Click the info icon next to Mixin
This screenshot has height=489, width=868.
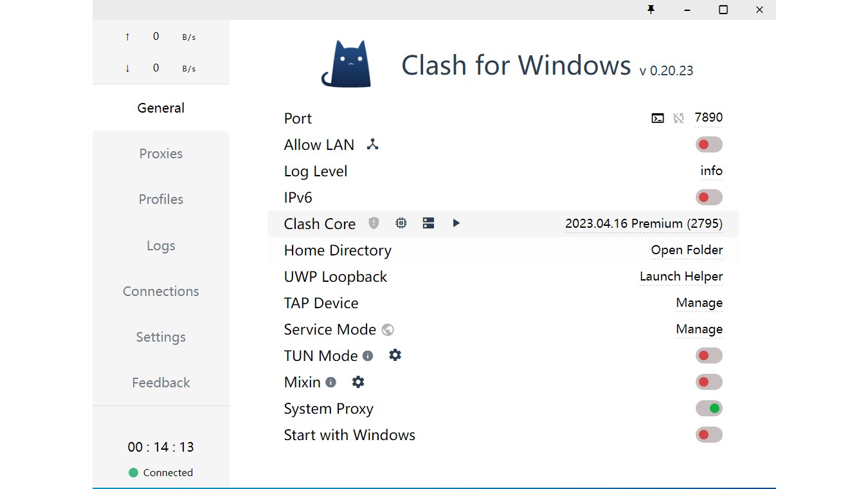tap(330, 382)
